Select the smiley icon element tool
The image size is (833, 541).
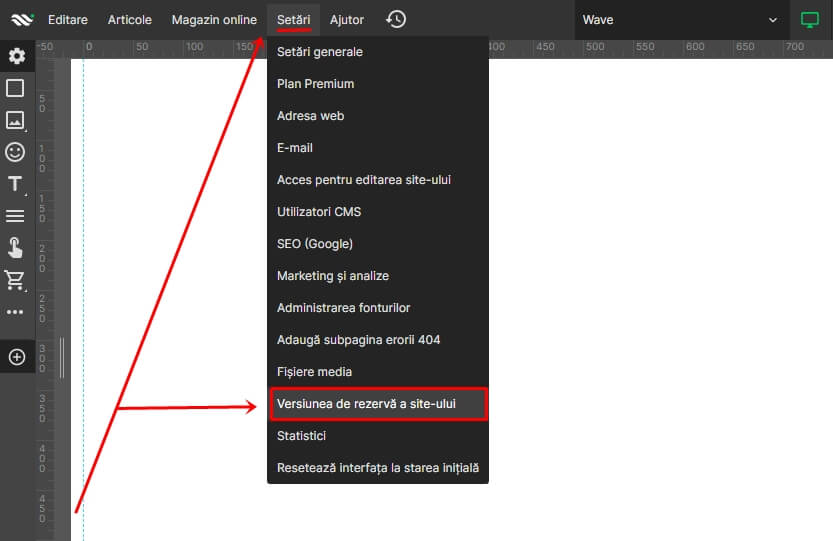pyautogui.click(x=16, y=152)
